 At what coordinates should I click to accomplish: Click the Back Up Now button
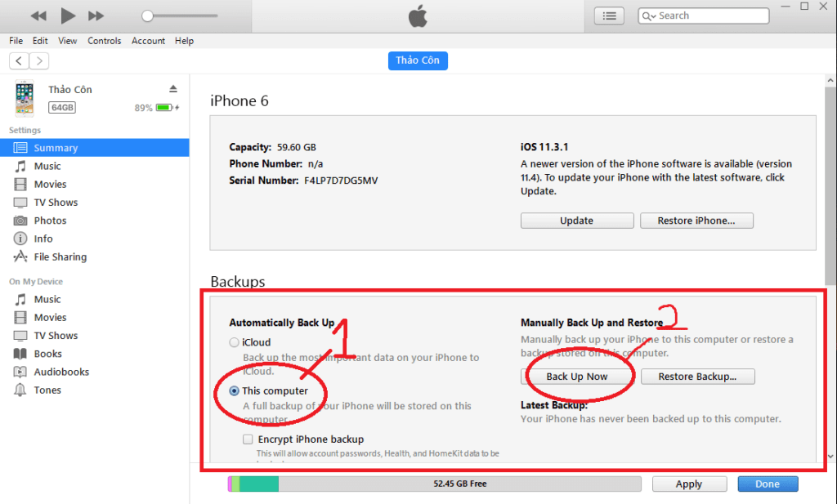(577, 377)
